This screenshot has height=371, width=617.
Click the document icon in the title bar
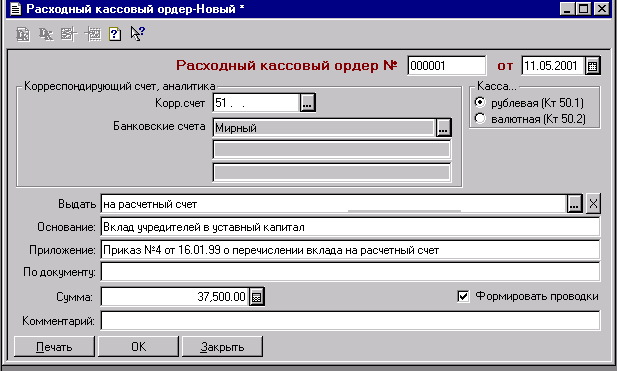[x=15, y=9]
